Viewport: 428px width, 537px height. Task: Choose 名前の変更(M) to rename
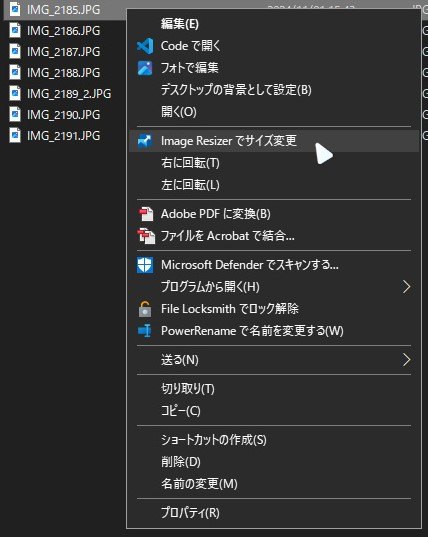(x=274, y=484)
